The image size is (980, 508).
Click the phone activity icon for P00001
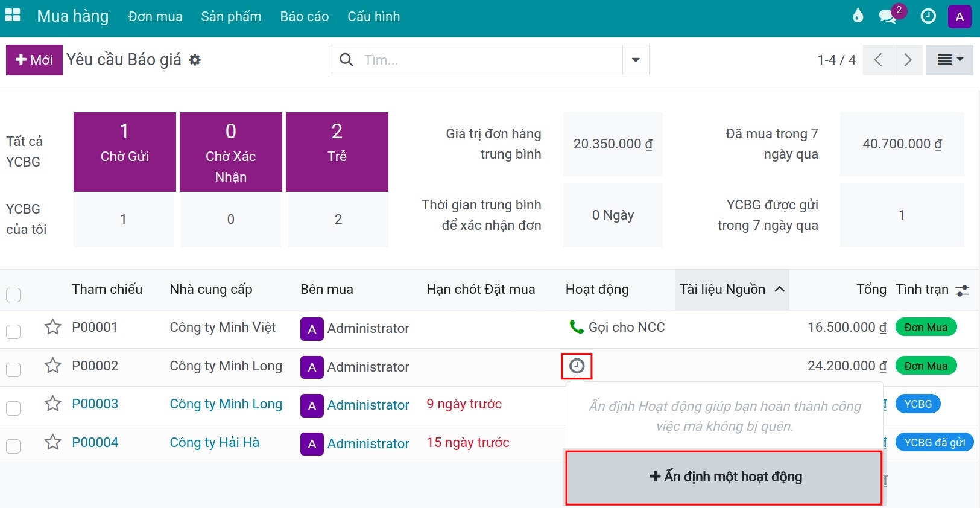(577, 327)
